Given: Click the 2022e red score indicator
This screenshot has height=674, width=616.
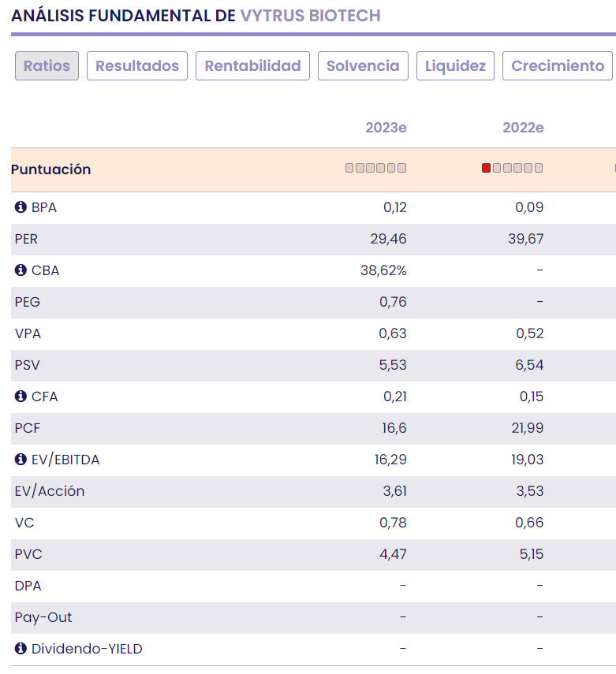Looking at the screenshot, I should coord(486,168).
